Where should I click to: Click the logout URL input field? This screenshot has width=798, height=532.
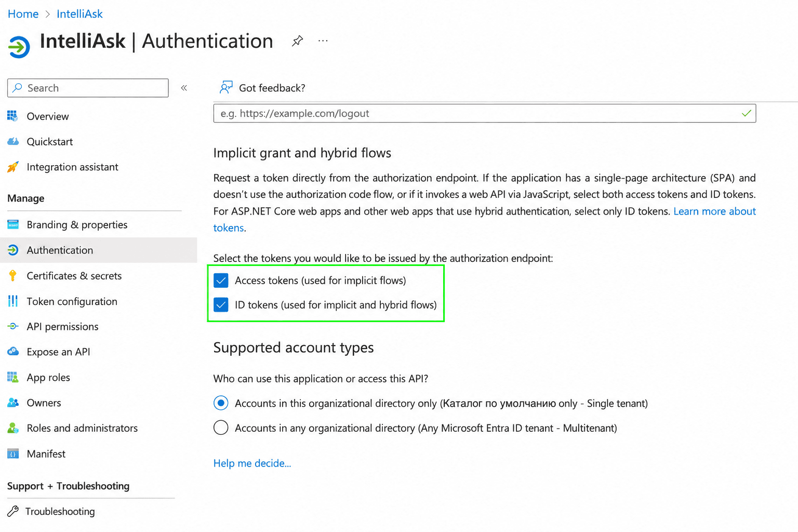click(484, 113)
